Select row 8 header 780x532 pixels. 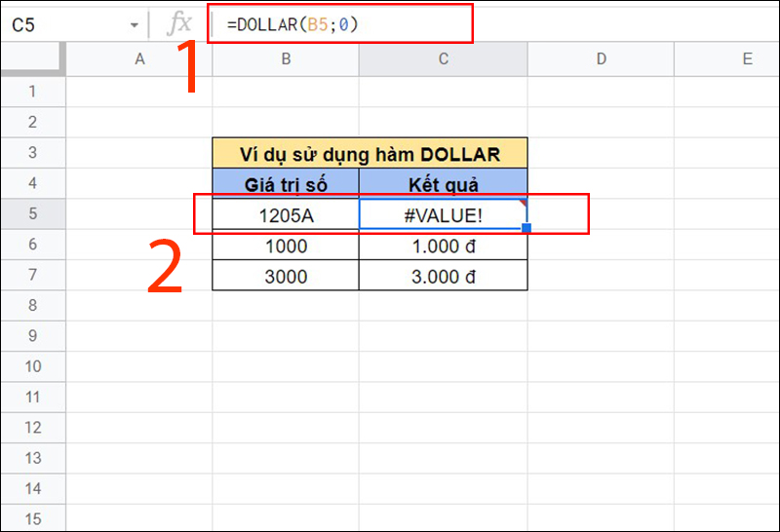[x=33, y=305]
